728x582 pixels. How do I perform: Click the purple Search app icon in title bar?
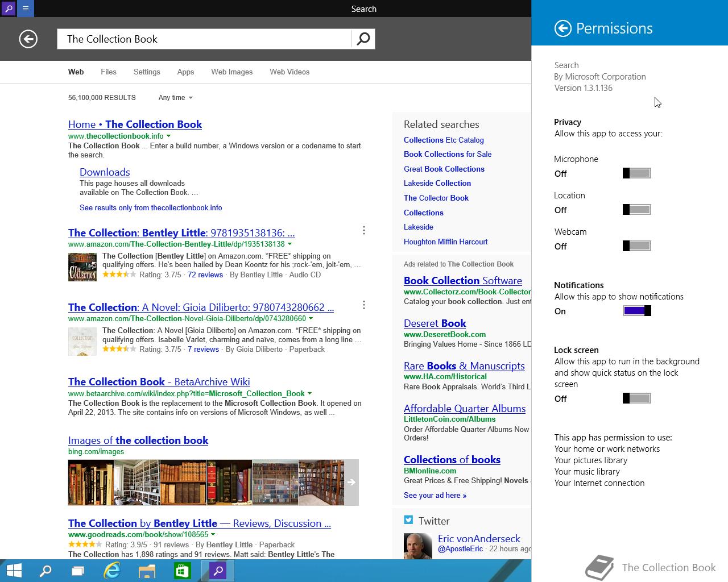tap(8, 9)
